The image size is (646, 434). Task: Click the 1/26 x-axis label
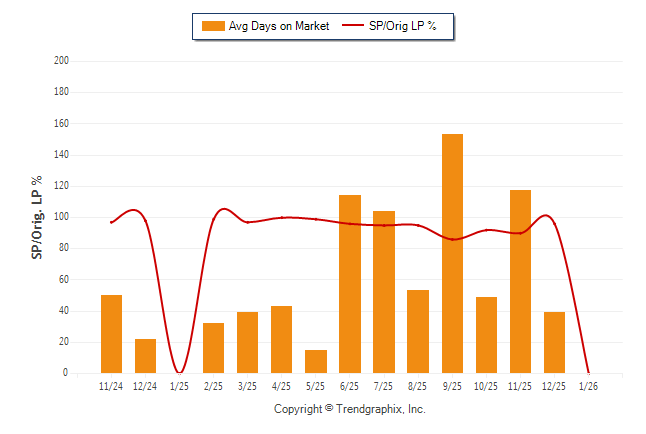click(x=588, y=386)
